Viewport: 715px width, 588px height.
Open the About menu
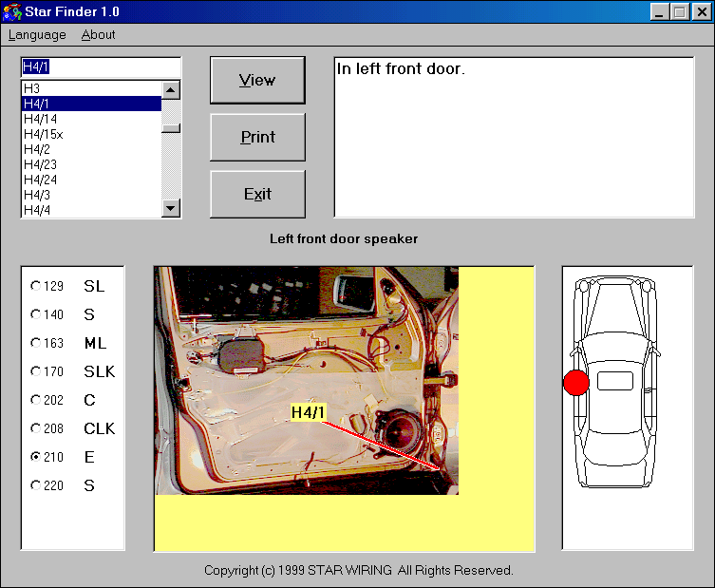(x=98, y=34)
